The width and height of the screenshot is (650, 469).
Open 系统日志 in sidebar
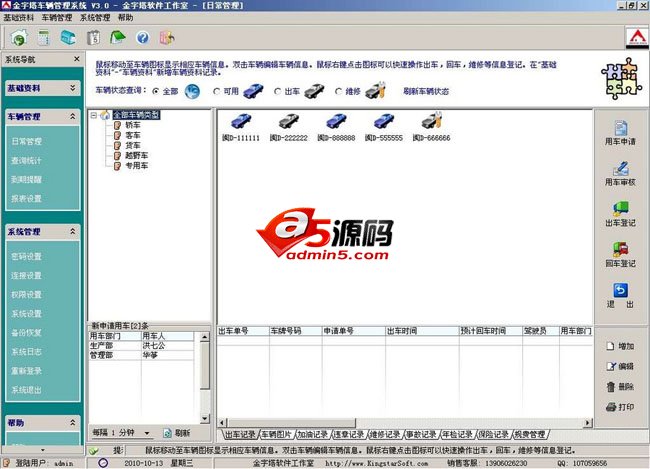pos(27,352)
